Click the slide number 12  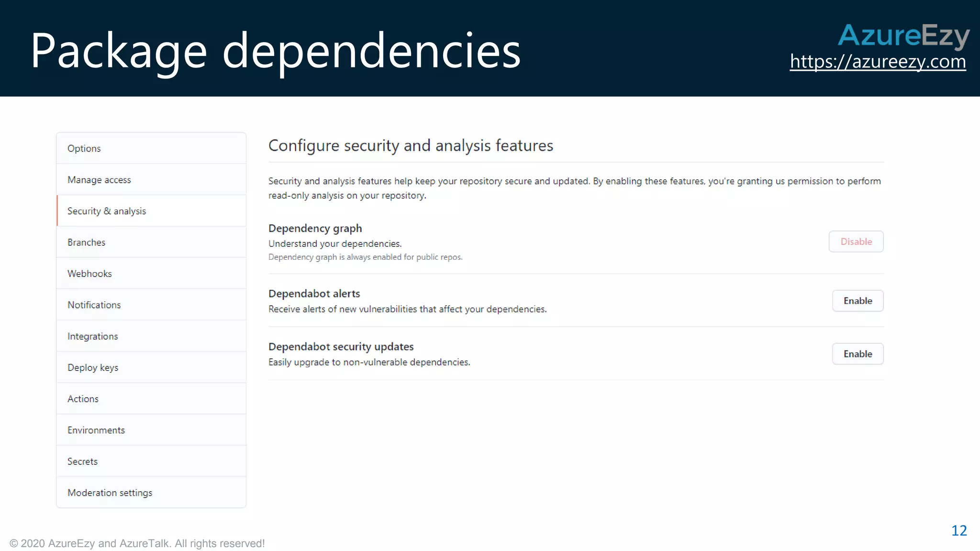959,530
